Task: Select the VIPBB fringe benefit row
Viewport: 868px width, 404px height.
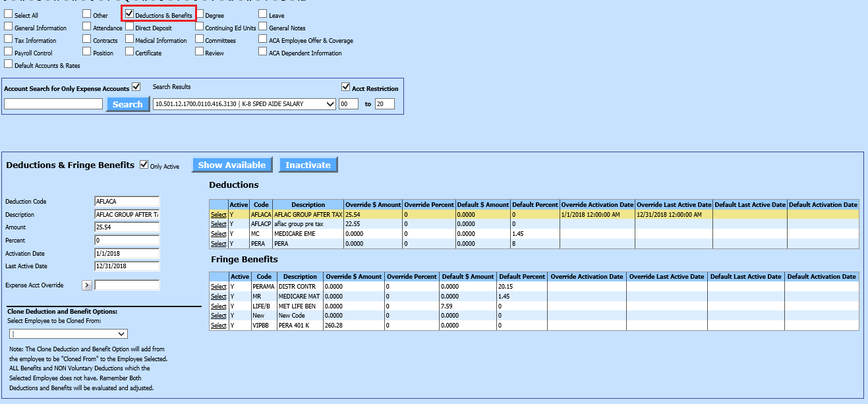Action: pyautogui.click(x=218, y=326)
